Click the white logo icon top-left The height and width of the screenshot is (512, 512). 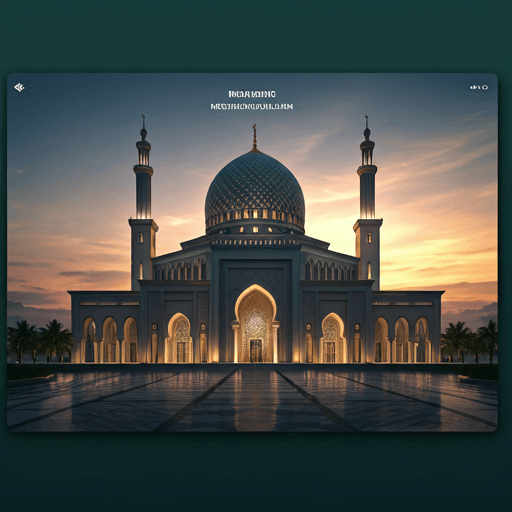[x=19, y=88]
